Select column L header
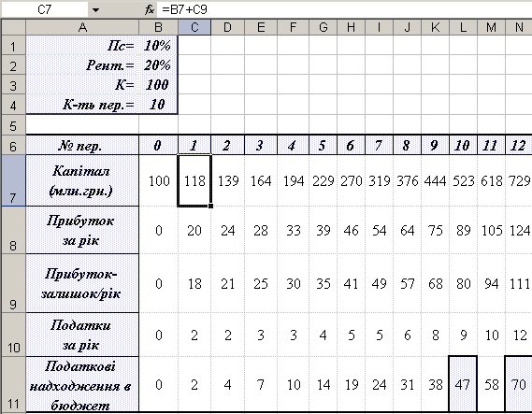532x414 pixels. (x=463, y=27)
